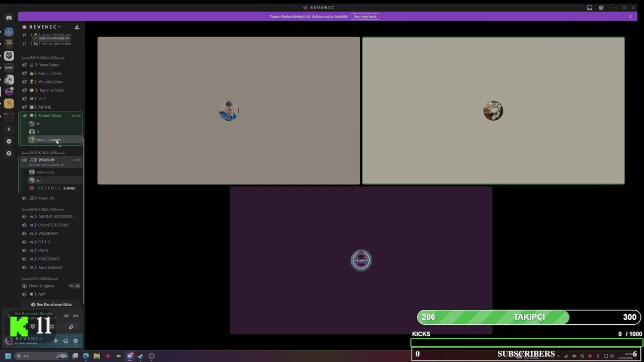This screenshot has height=362, width=644.
Task: Collapse the AFK ODASI category
Action: (x=40, y=279)
